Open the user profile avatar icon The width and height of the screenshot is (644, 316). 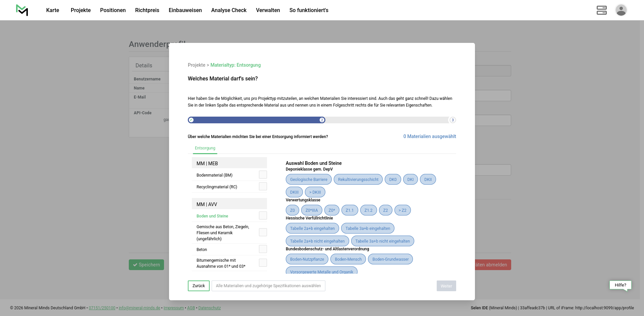[621, 10]
